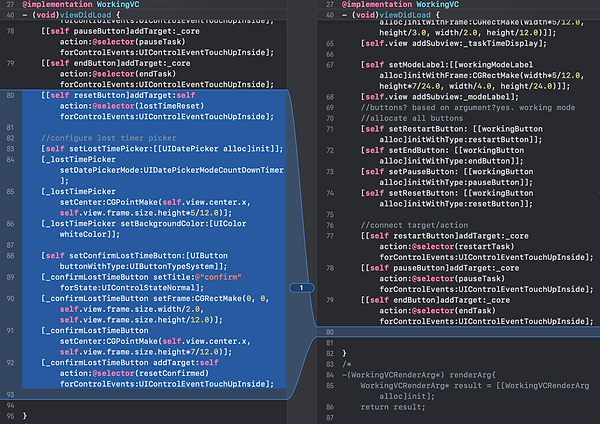Click the line addSubview:_taskTimeDisplay];
This screenshot has height=424, width=600.
click(454, 44)
